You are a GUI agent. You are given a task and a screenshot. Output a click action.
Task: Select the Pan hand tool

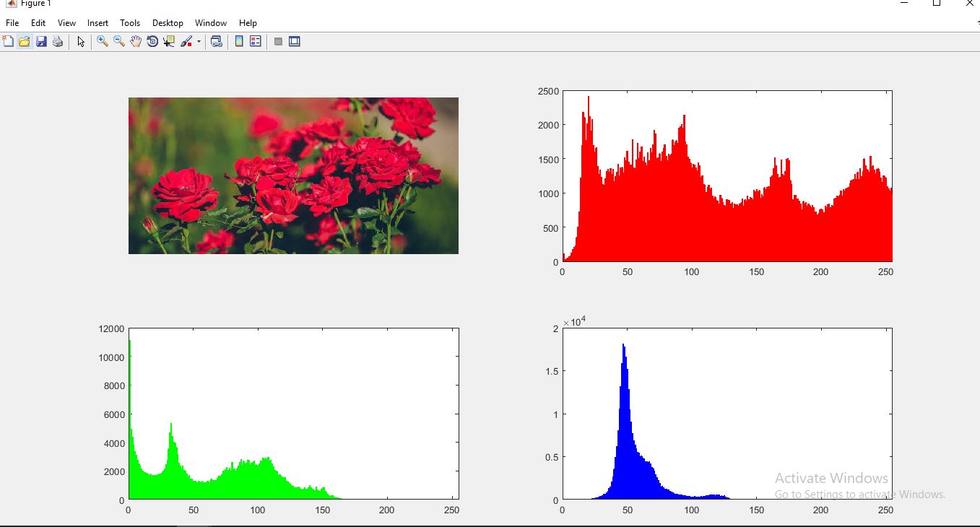tap(136, 41)
